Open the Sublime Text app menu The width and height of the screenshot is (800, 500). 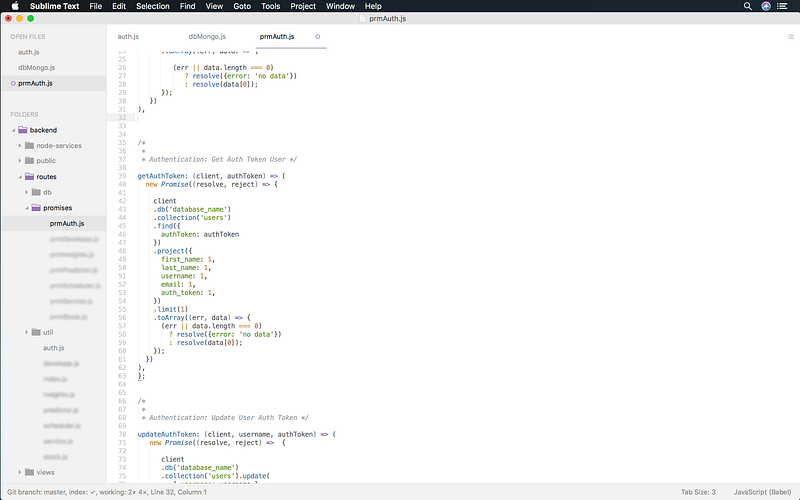click(x=54, y=6)
